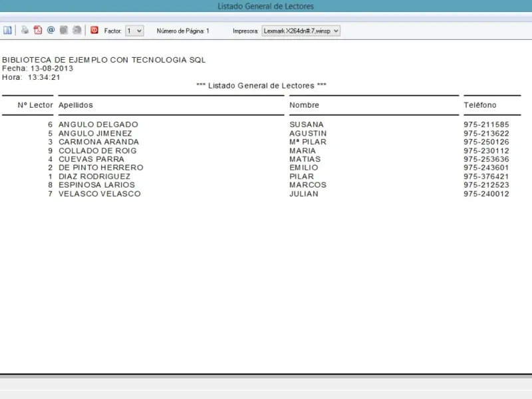This screenshot has width=532, height=399.
Task: Click phone number 975-240012
Action: (487, 194)
